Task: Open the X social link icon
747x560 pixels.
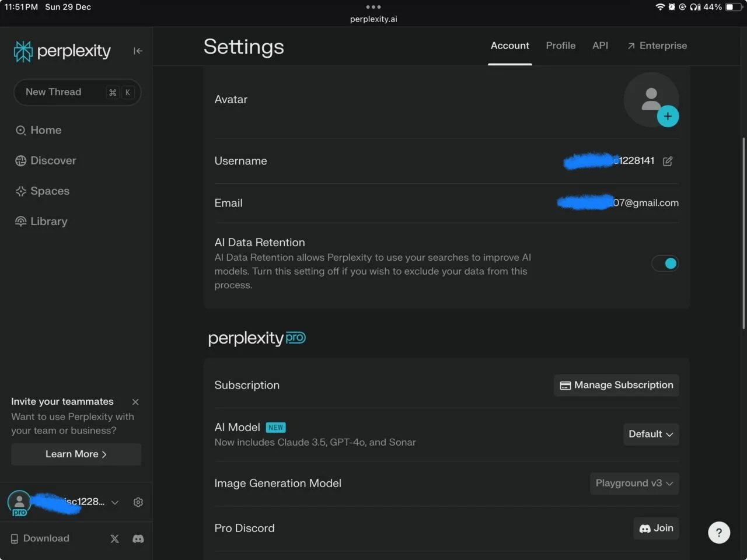Action: tap(114, 538)
